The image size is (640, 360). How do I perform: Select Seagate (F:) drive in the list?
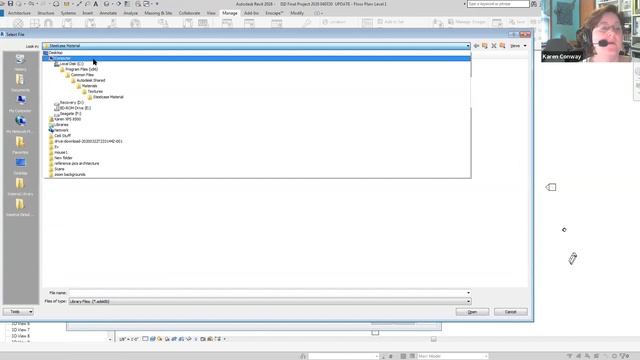(x=68, y=113)
